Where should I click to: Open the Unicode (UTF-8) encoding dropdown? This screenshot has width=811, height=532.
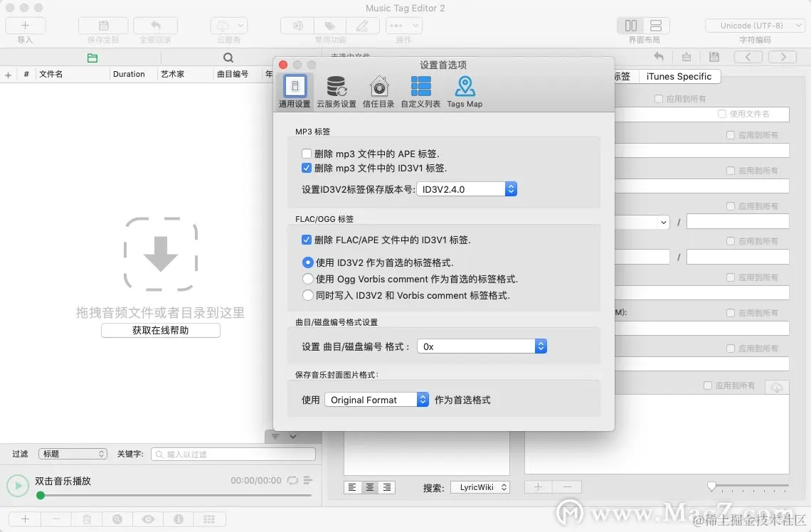[756, 26]
